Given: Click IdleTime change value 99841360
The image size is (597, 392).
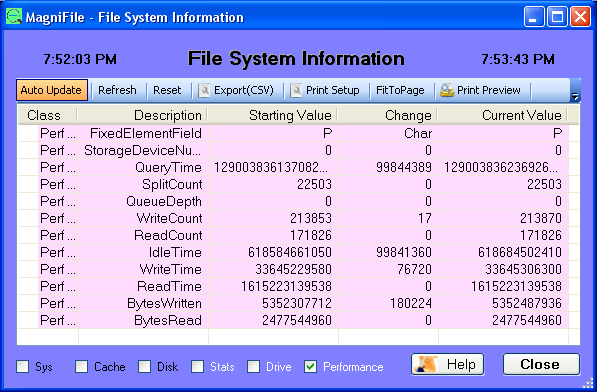Looking at the screenshot, I should tap(404, 252).
